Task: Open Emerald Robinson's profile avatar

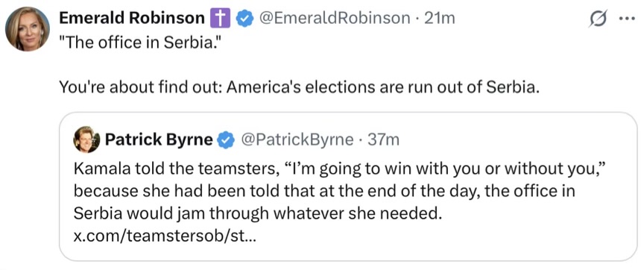Action: click(x=27, y=29)
